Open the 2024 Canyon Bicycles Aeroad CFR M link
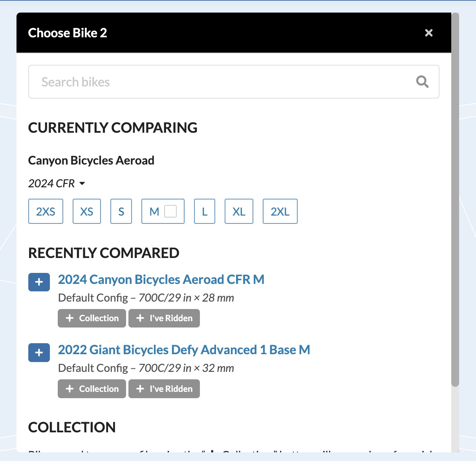 tap(161, 279)
